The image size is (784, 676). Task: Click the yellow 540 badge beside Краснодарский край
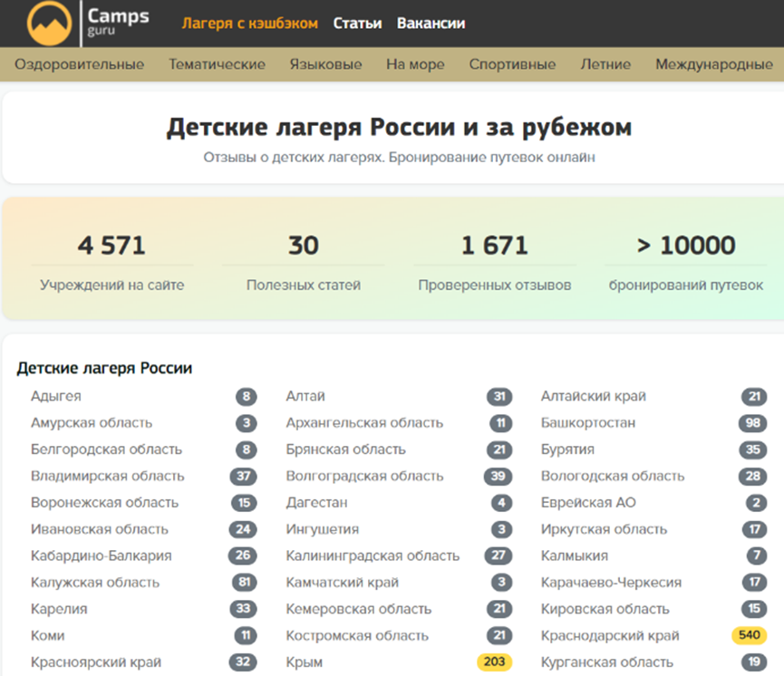(x=749, y=635)
